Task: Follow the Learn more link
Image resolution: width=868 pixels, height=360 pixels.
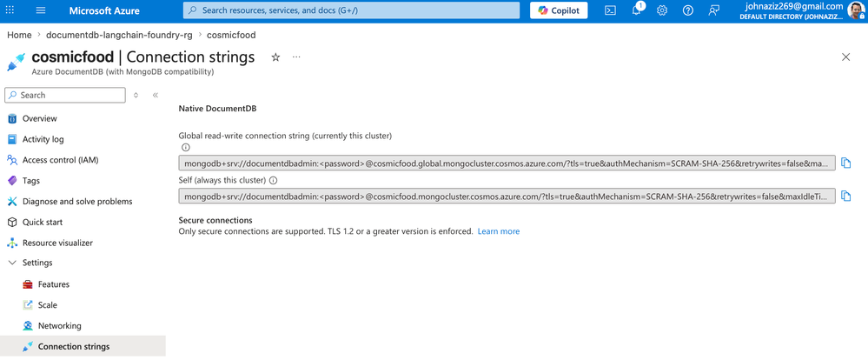Action: coord(498,231)
